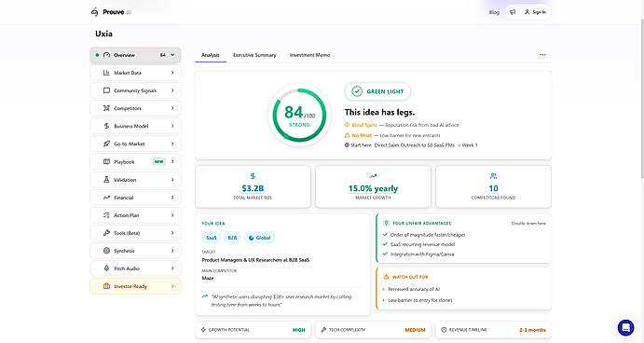
Task: Click the Validation flask icon
Action: (106, 180)
